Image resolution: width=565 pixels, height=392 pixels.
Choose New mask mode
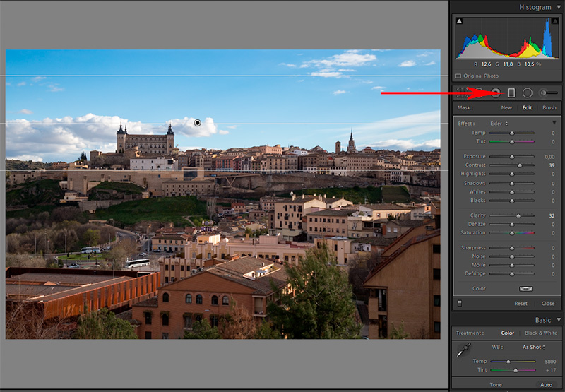click(506, 108)
